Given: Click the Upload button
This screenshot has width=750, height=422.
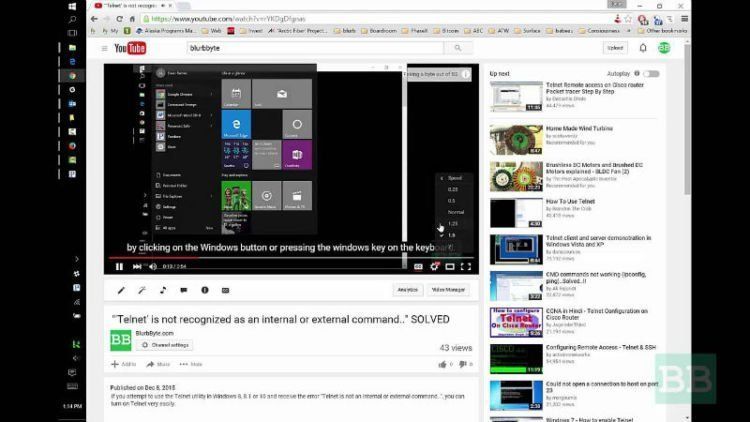Looking at the screenshot, I should tap(615, 48).
